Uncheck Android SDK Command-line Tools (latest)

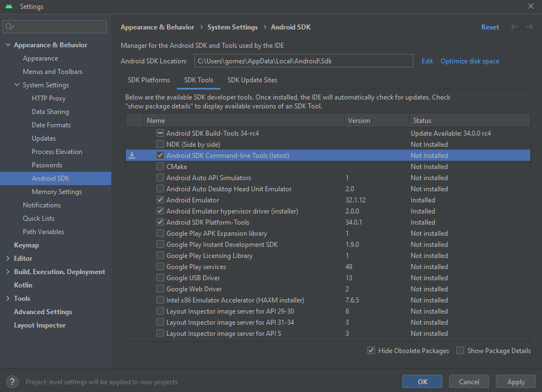[160, 155]
